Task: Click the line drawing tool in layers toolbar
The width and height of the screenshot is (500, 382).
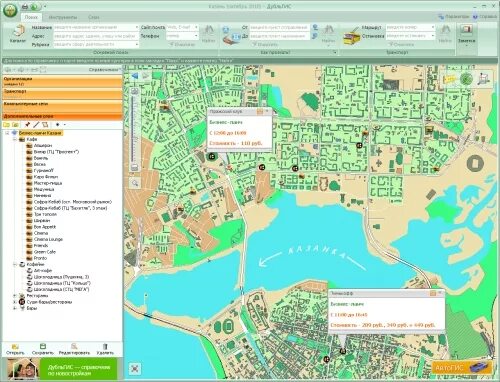Action: click(36, 125)
